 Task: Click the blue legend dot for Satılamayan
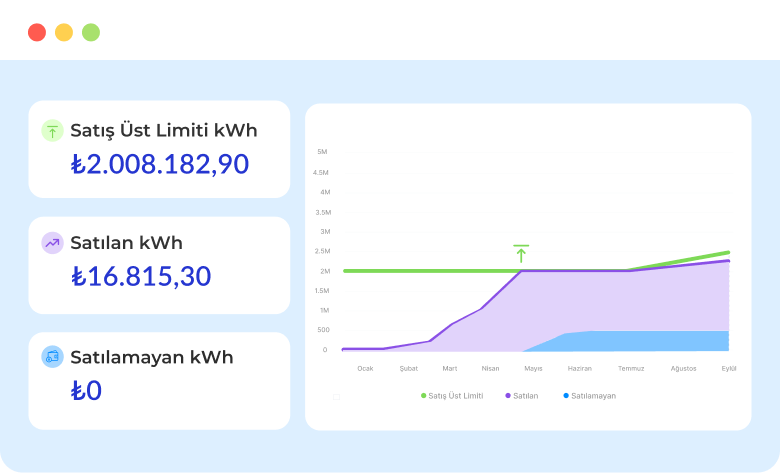(x=566, y=396)
